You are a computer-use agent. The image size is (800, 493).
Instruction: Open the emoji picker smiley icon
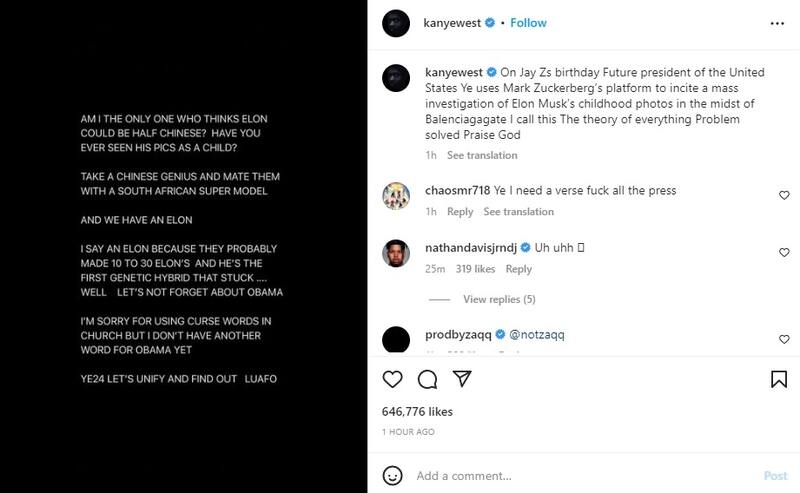point(393,475)
